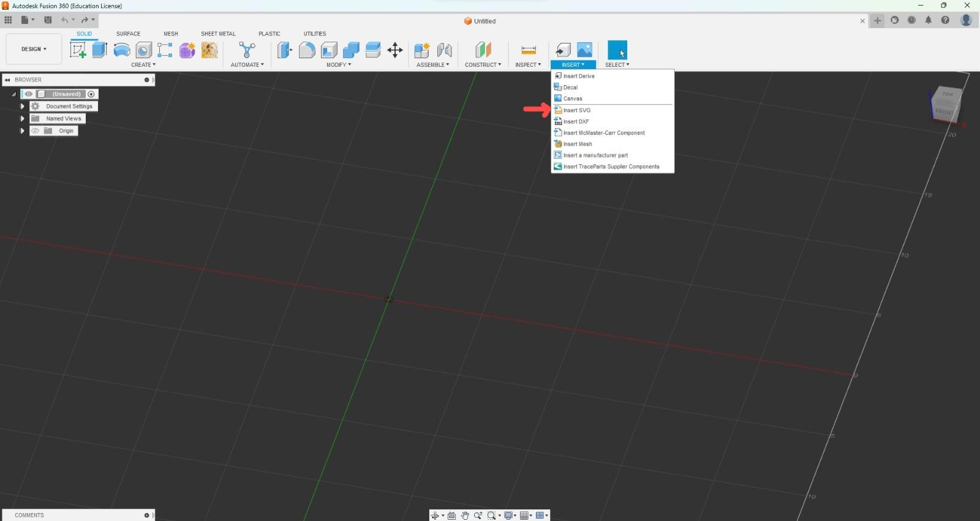The height and width of the screenshot is (521, 980).
Task: Select the Create Sketch tool
Action: pyautogui.click(x=78, y=50)
